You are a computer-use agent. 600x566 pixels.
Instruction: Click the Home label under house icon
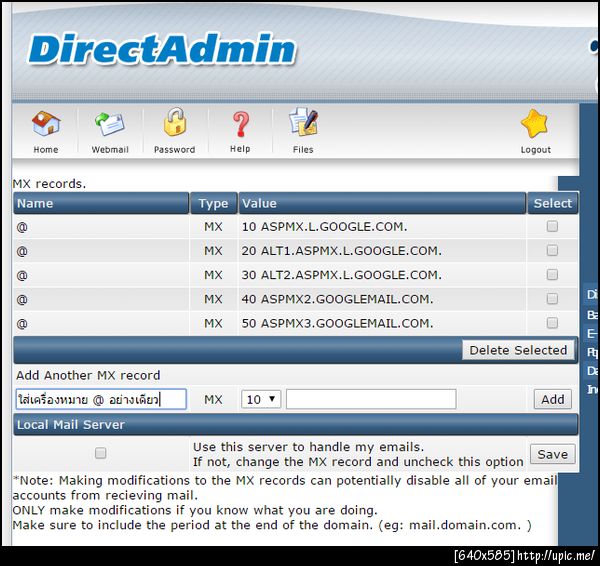[x=46, y=149]
